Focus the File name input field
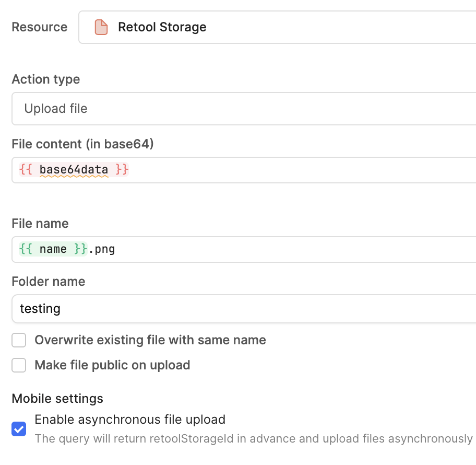Viewport: 476px width, 465px height. [x=303, y=249]
